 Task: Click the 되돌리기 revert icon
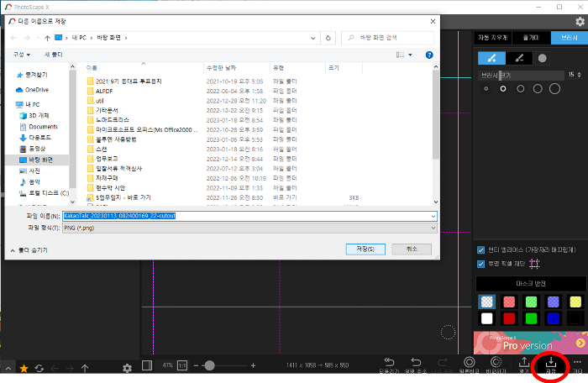[389, 365]
